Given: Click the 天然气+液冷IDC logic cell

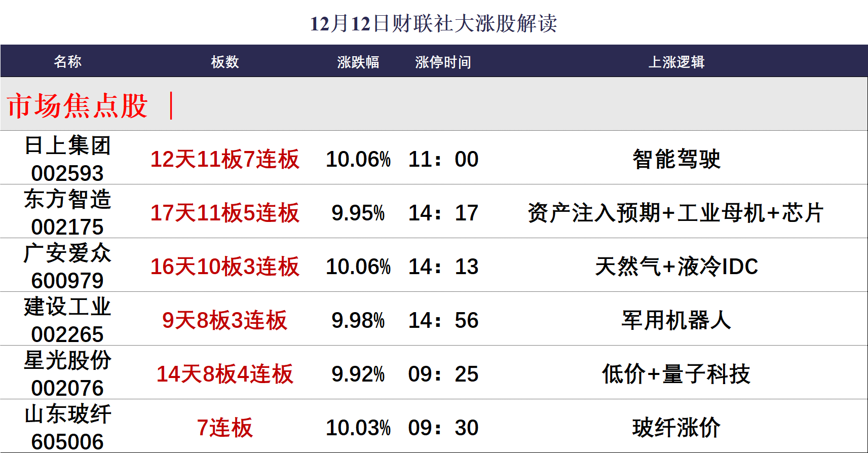Looking at the screenshot, I should click(676, 267).
